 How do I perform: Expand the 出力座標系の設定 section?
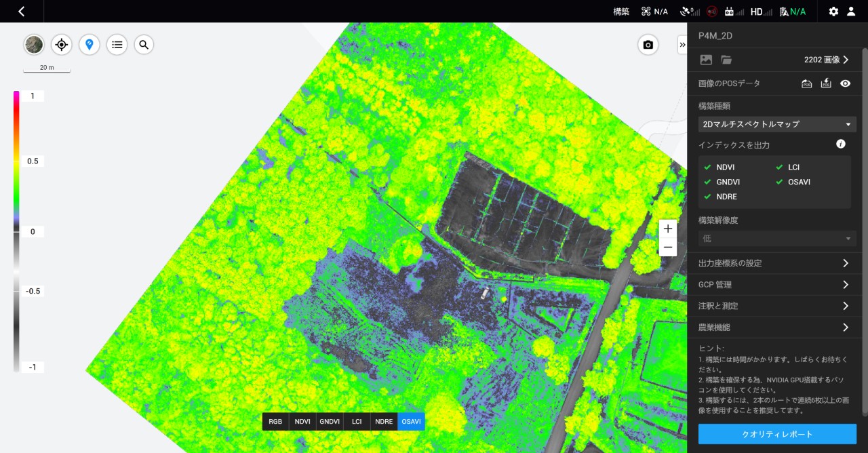pos(777,263)
